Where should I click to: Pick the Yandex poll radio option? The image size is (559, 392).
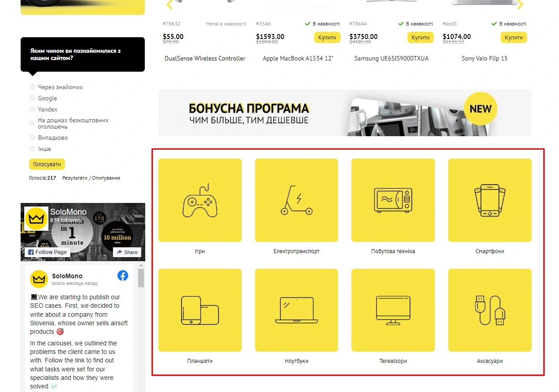[32, 109]
